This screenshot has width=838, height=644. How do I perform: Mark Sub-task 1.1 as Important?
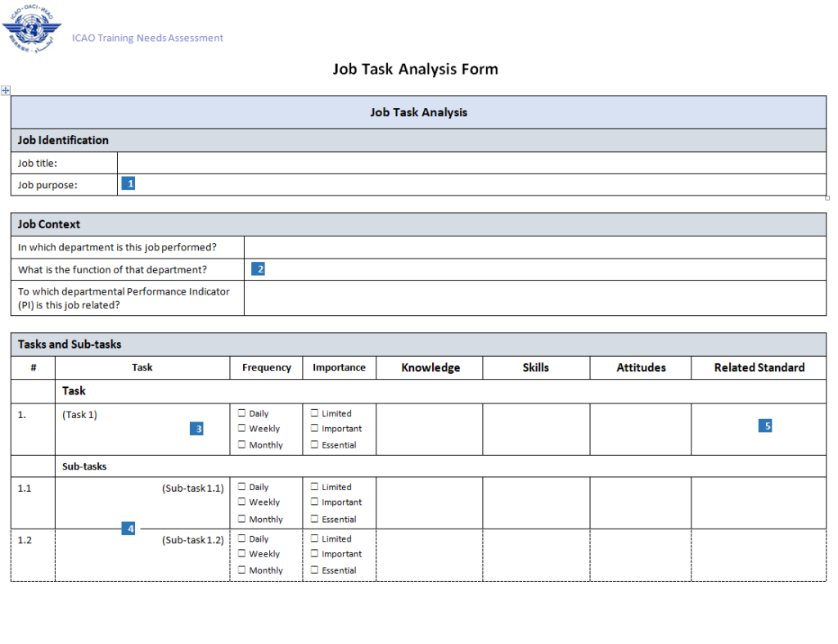[314, 502]
